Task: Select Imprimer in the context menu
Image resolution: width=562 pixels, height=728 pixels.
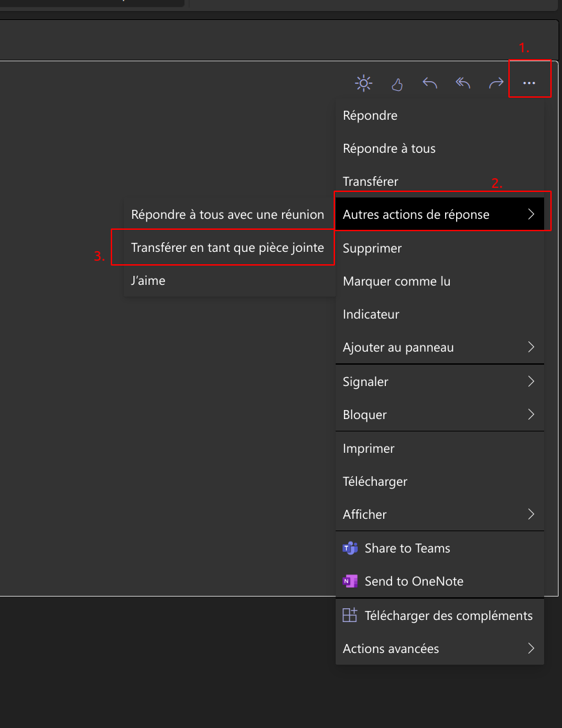Action: pyautogui.click(x=369, y=449)
